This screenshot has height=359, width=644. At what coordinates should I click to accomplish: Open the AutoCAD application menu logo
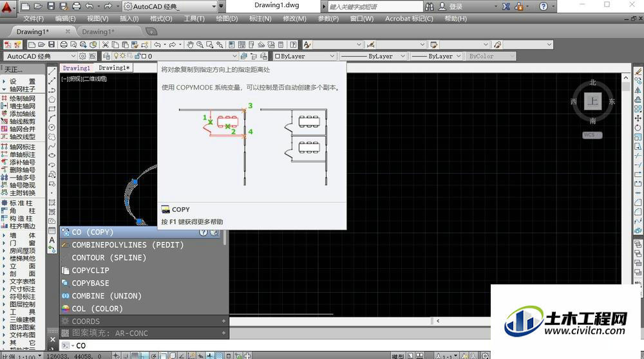pos(7,7)
